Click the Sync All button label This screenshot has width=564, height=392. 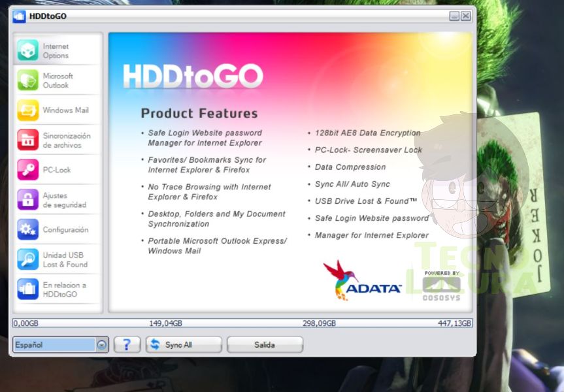click(x=178, y=344)
